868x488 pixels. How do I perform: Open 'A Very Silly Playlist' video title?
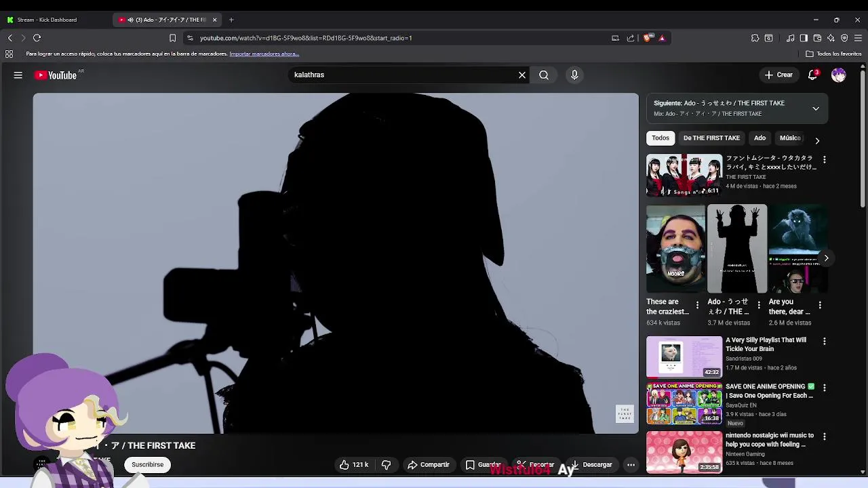(766, 344)
